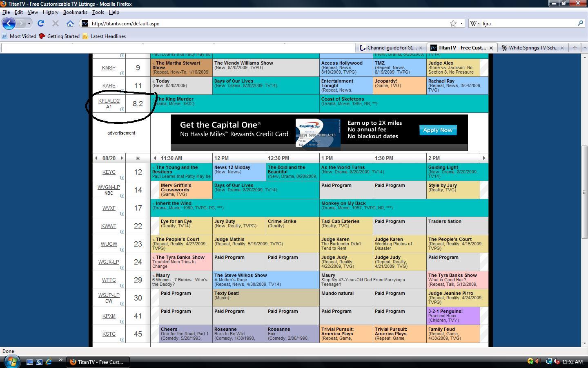Click the Getting Started bookmark

coord(59,36)
